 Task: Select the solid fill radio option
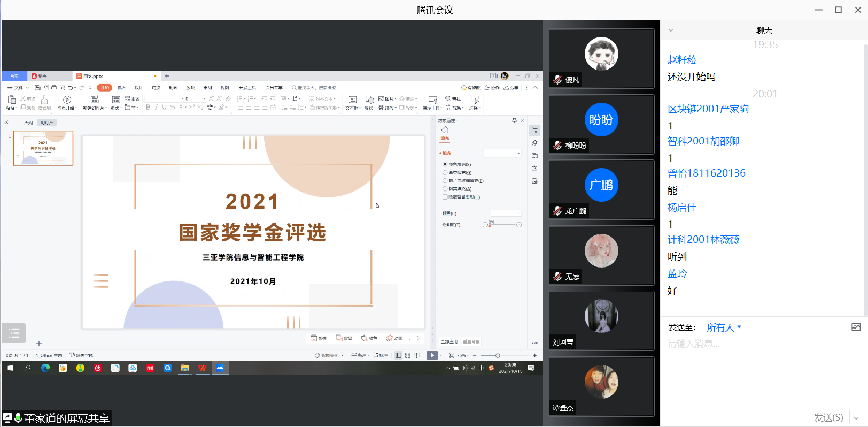445,164
